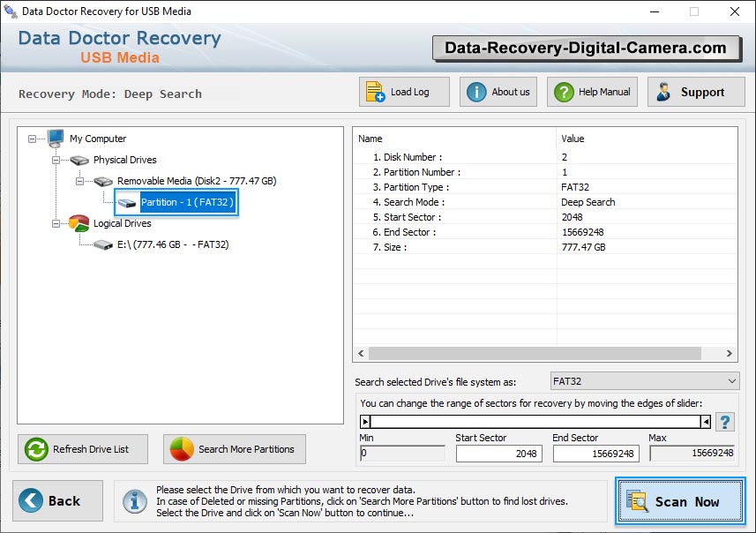
Task: Close the Data Doctor Recovery window
Action: pos(735,11)
